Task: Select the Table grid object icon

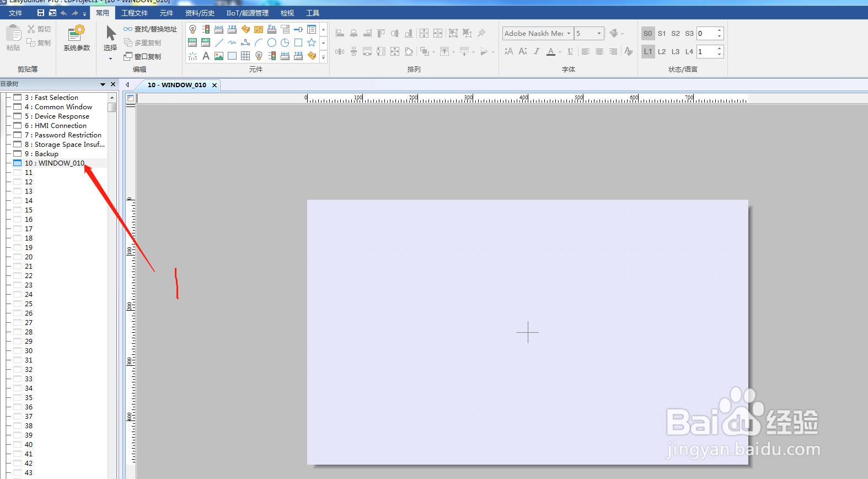Action: point(245,56)
